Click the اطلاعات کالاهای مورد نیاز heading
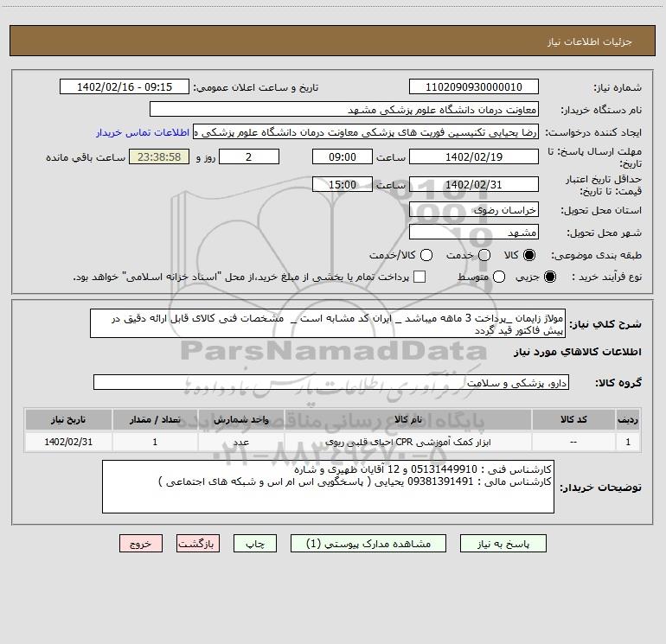The image size is (666, 644). (577, 352)
